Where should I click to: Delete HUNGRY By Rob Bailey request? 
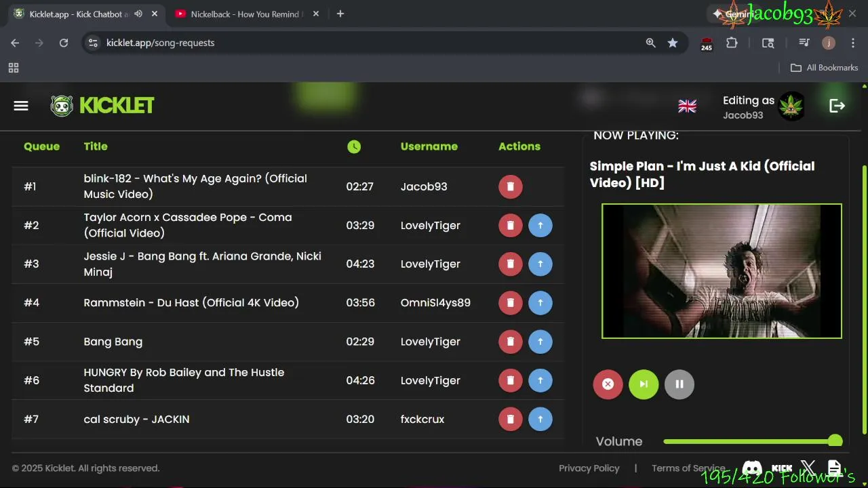pyautogui.click(x=511, y=380)
